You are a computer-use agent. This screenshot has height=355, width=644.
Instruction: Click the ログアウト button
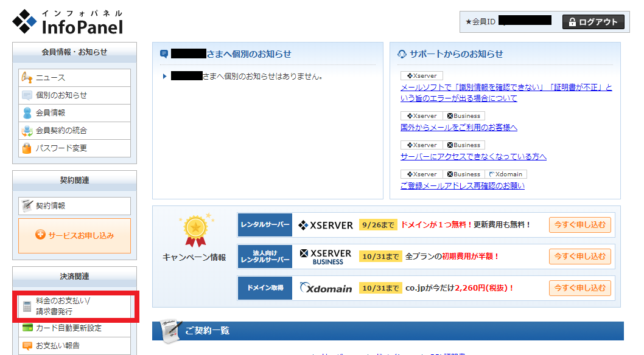pos(593,22)
